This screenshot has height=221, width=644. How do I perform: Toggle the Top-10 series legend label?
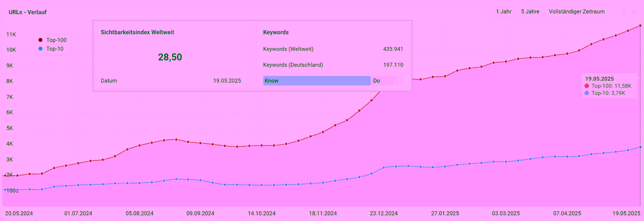click(55, 49)
